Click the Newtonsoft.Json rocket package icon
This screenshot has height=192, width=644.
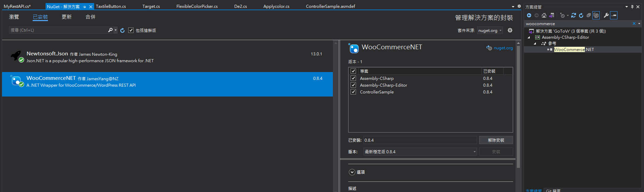click(16, 56)
